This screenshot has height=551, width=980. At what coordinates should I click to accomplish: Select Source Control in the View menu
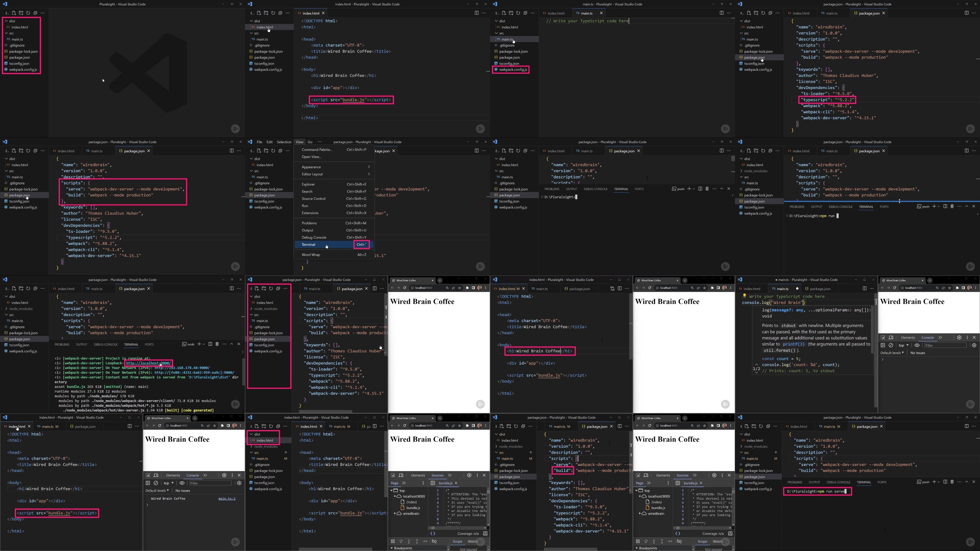coord(334,198)
